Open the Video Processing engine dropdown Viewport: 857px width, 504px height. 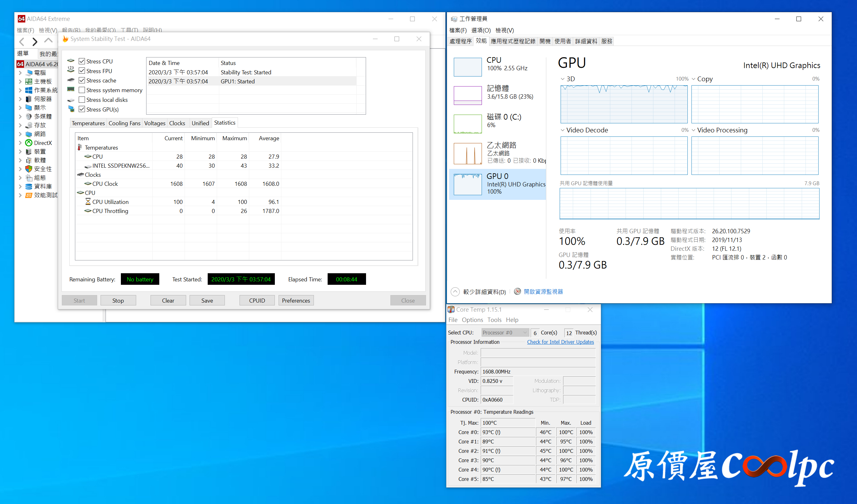pyautogui.click(x=693, y=130)
